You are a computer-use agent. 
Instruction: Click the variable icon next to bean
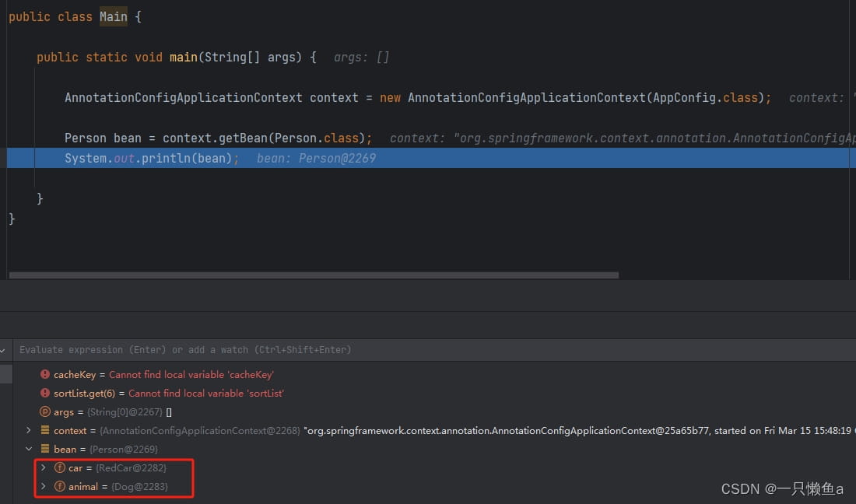point(45,448)
